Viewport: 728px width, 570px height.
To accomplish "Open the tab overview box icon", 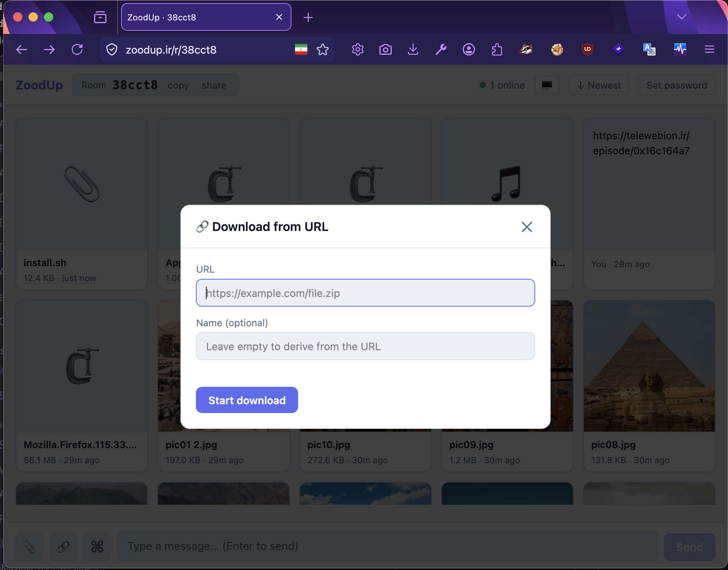I will pos(100,17).
